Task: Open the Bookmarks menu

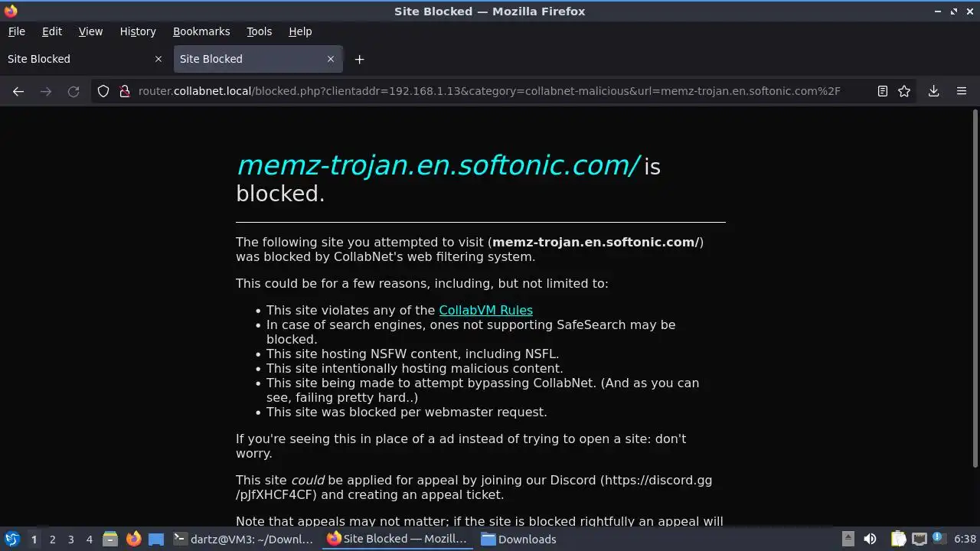Action: pos(201,31)
